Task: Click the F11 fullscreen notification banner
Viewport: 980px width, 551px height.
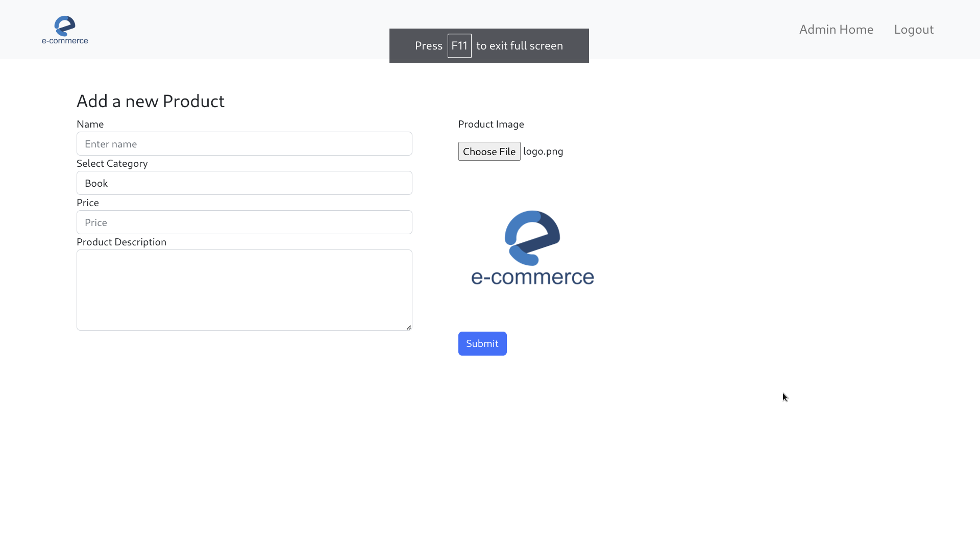Action: [489, 45]
